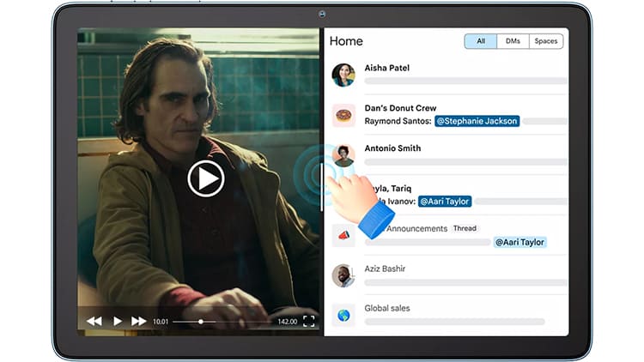Click the Global sales globe icon
The width and height of the screenshot is (644, 362).
click(x=343, y=315)
